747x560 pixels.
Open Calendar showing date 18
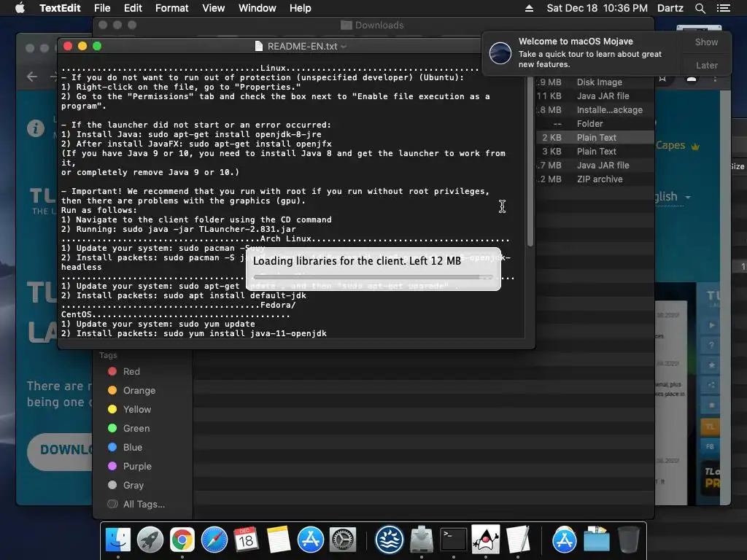click(x=246, y=540)
